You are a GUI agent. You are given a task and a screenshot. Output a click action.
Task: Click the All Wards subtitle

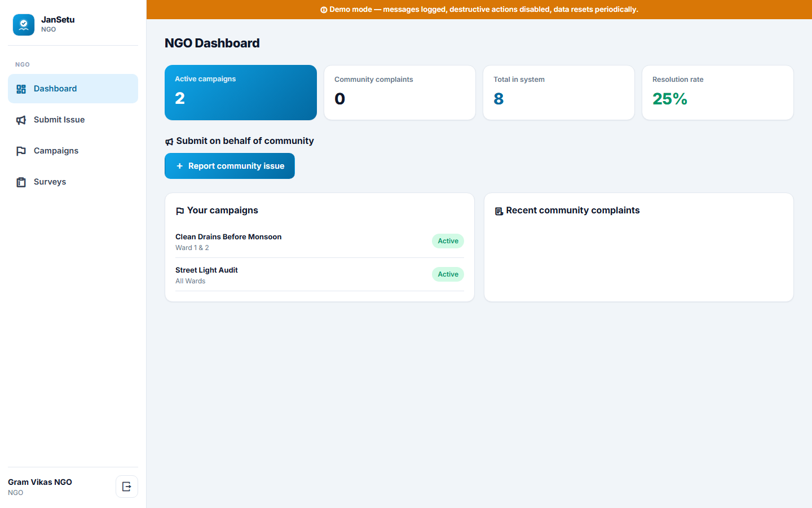coord(191,281)
